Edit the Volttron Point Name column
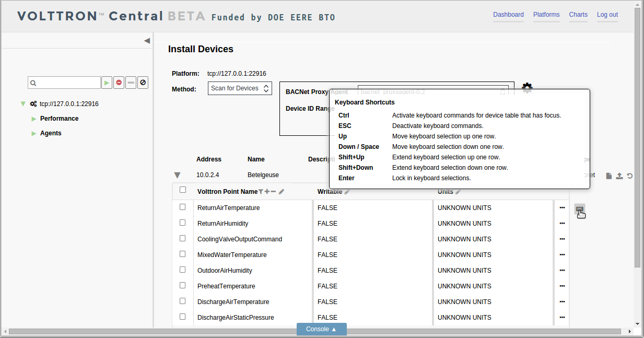The width and height of the screenshot is (644, 338). [x=282, y=192]
